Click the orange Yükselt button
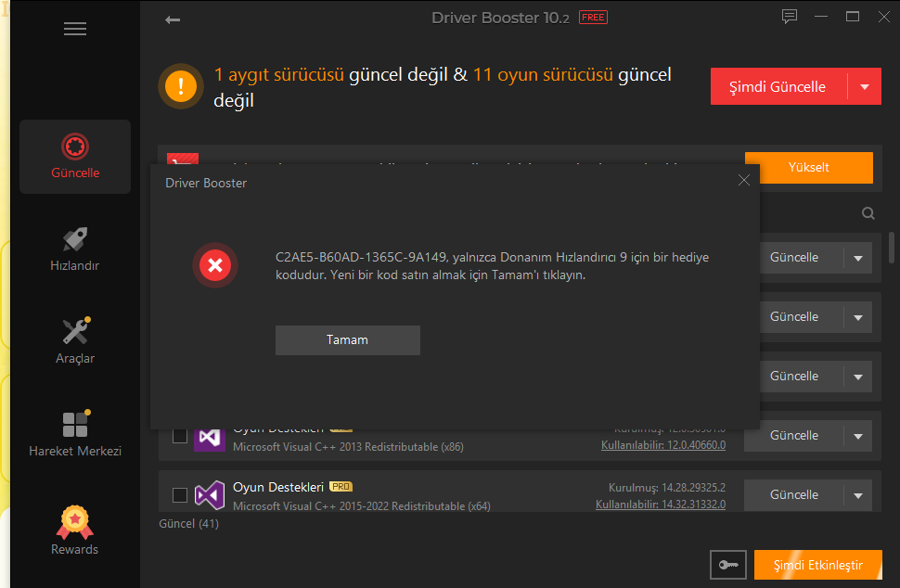 [x=809, y=168]
